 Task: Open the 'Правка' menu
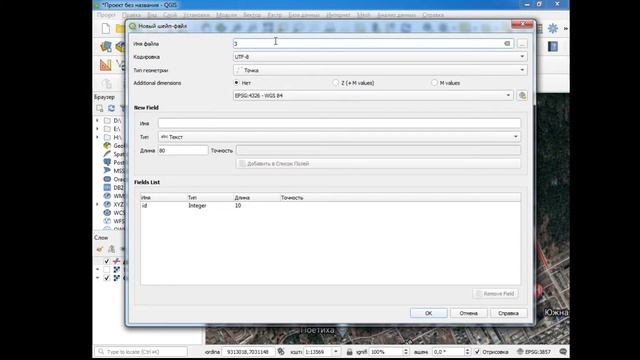pyautogui.click(x=131, y=15)
